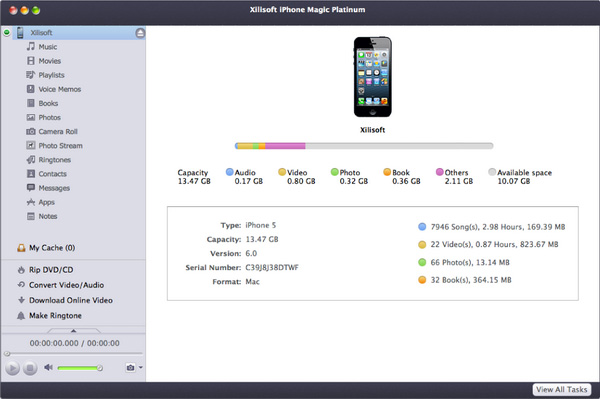Image resolution: width=600 pixels, height=399 pixels.
Task: Click the My Cache box icon
Action: (x=21, y=248)
